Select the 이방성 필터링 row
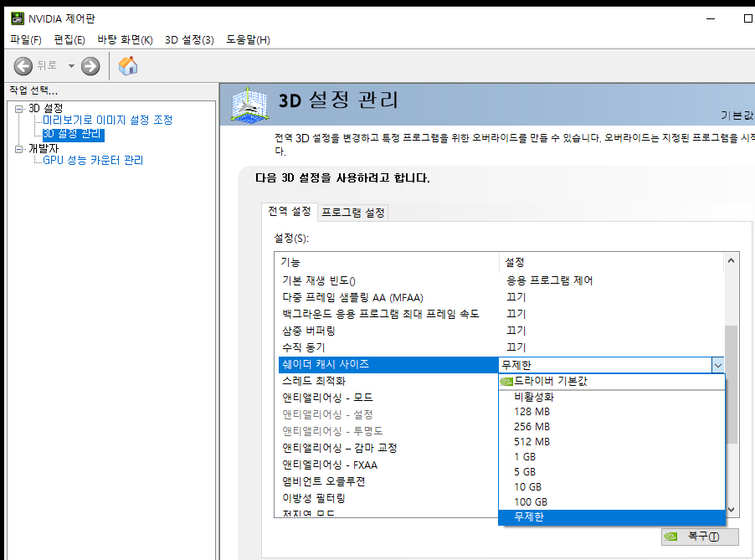The image size is (755, 560). (388, 498)
